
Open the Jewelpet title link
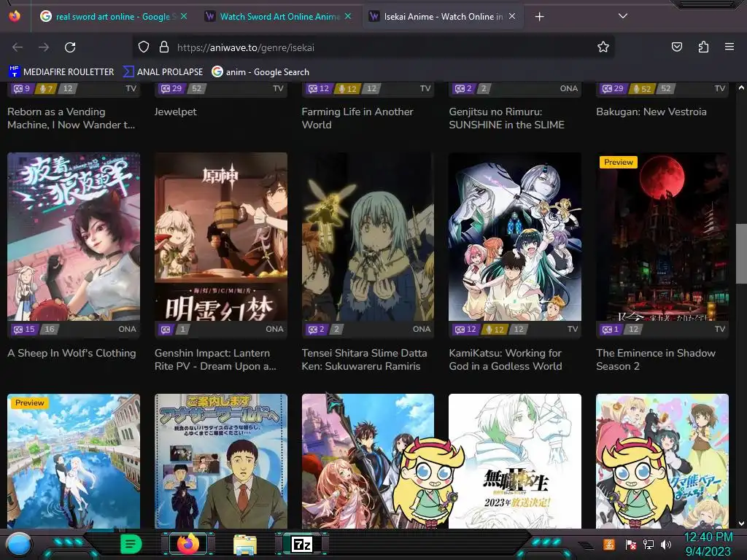(x=175, y=112)
